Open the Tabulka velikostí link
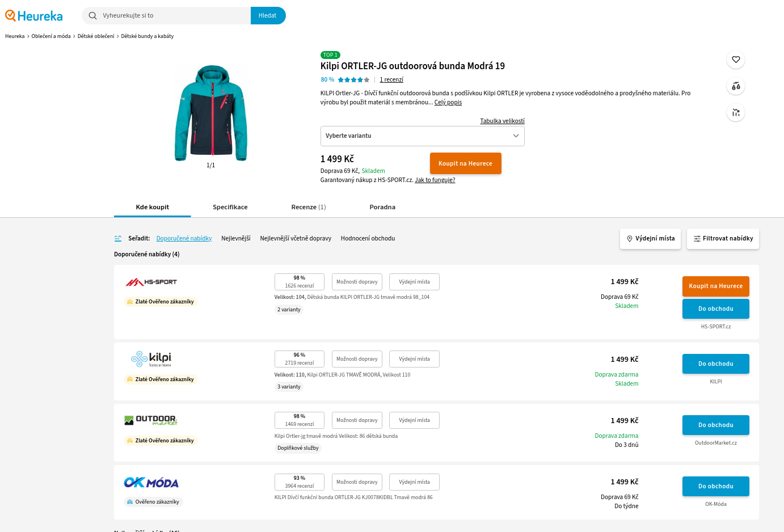 point(502,121)
